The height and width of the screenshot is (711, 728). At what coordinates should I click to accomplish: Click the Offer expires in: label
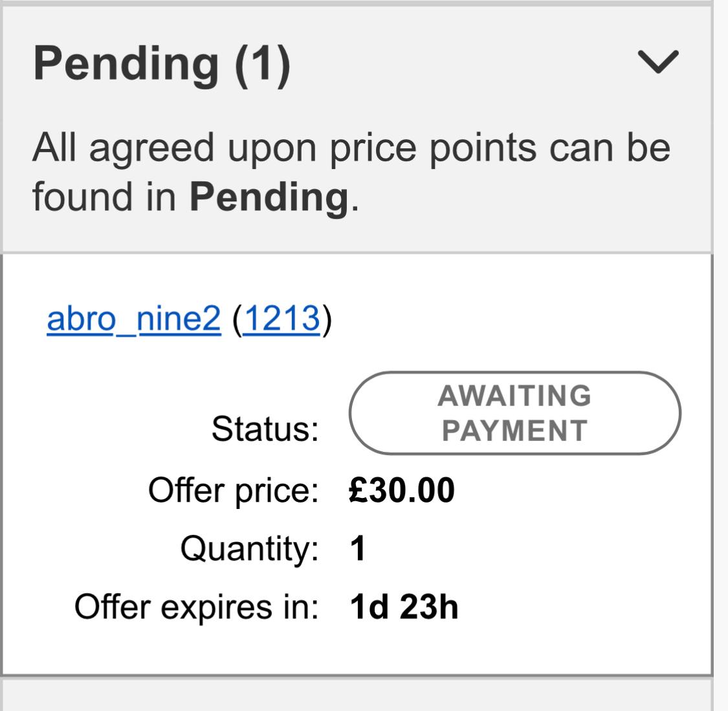[x=196, y=607]
